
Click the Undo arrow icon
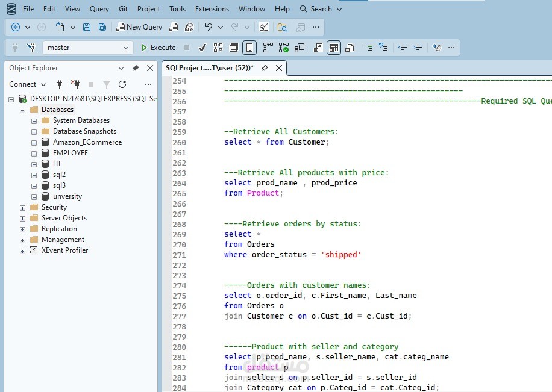click(x=209, y=27)
